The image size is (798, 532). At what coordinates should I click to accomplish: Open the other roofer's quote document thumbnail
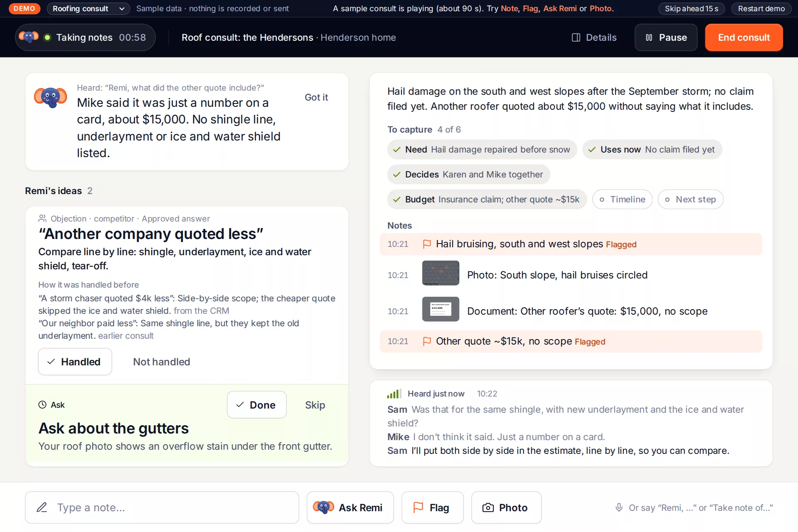tap(441, 309)
